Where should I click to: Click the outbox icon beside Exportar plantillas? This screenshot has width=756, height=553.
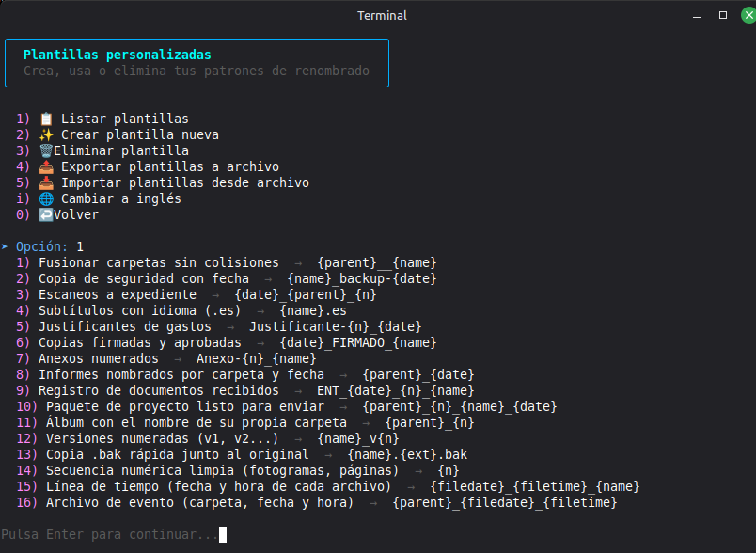pyautogui.click(x=46, y=166)
